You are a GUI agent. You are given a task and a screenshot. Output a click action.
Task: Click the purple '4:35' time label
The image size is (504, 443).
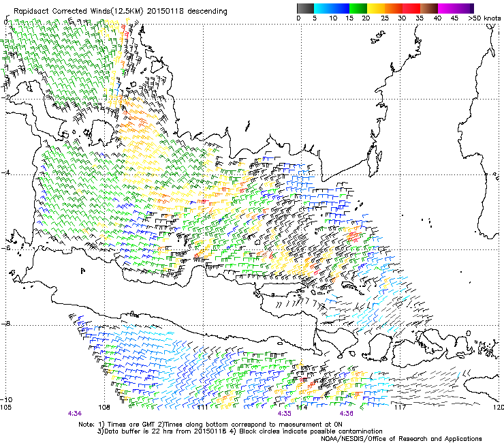(284, 414)
